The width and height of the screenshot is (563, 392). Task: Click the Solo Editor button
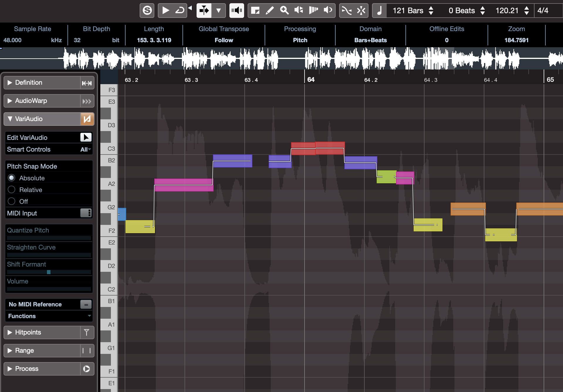tap(147, 11)
